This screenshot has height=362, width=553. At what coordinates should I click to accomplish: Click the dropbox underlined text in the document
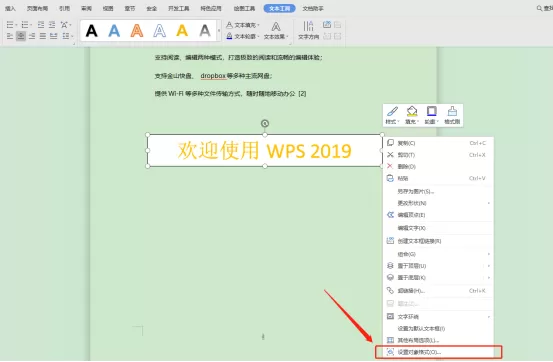pyautogui.click(x=213, y=76)
